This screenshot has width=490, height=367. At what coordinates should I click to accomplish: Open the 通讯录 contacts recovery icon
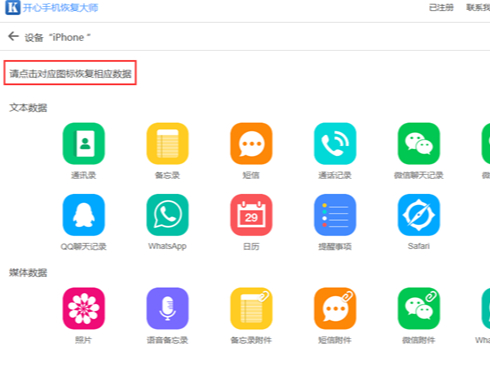84,143
